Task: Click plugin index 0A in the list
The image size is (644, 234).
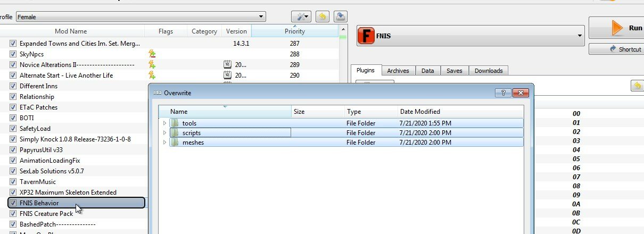Action: (576, 204)
